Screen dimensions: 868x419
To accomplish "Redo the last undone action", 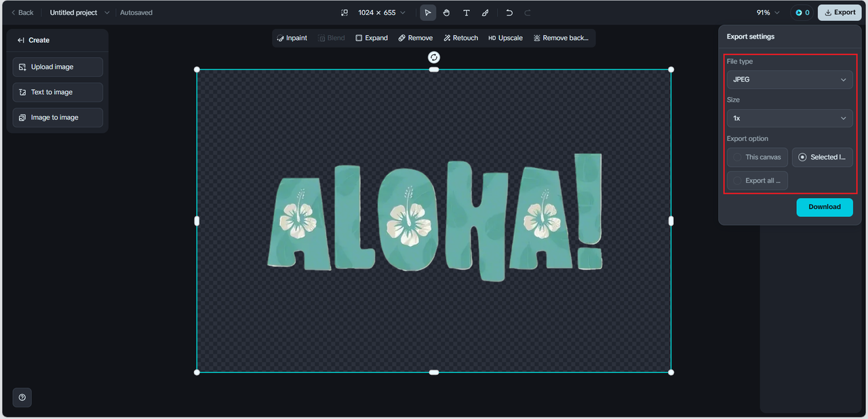I will tap(528, 12).
